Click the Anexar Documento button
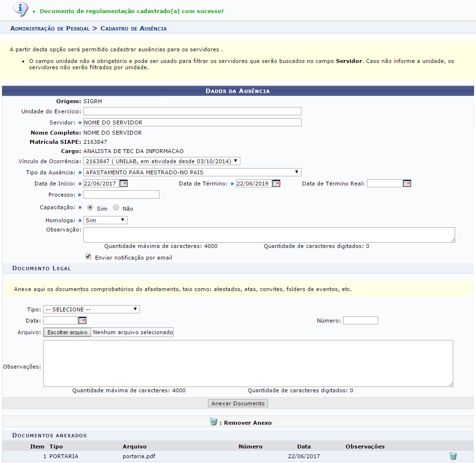 tap(238, 403)
